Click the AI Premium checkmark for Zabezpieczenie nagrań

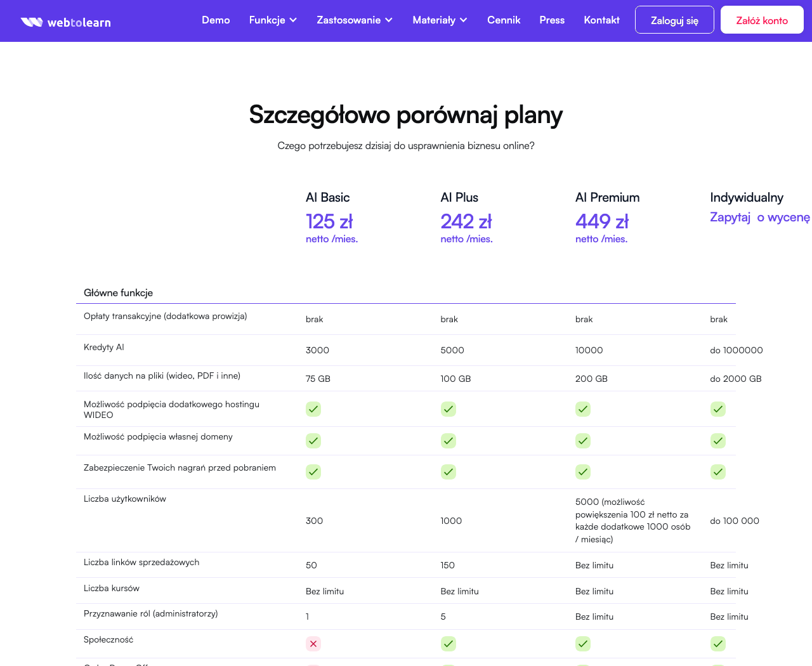[x=583, y=472]
